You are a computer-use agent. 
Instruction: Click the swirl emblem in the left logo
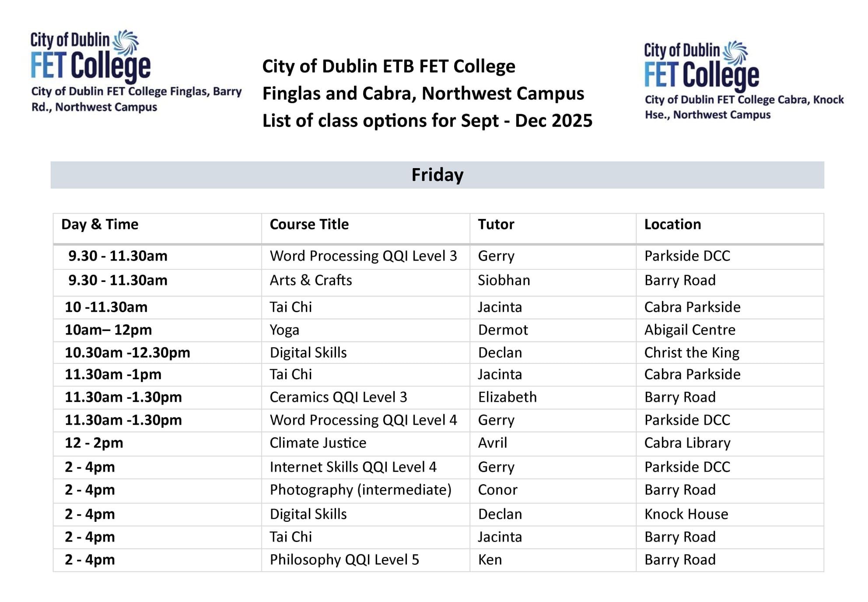point(126,42)
